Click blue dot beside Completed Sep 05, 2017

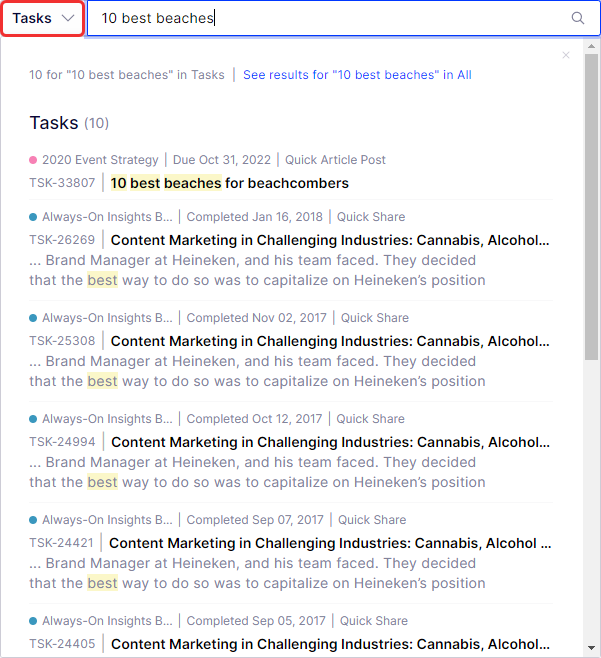pos(33,621)
